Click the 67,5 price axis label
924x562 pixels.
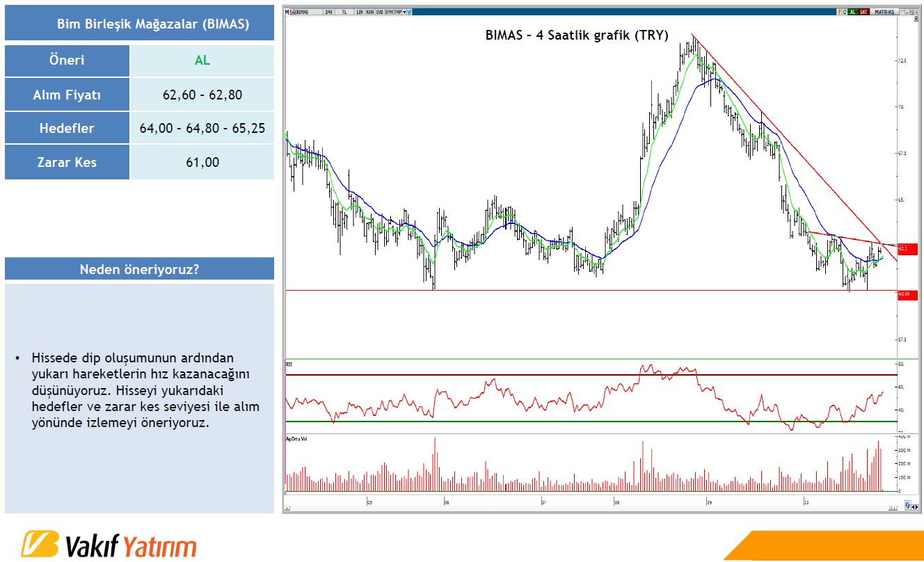[x=902, y=153]
